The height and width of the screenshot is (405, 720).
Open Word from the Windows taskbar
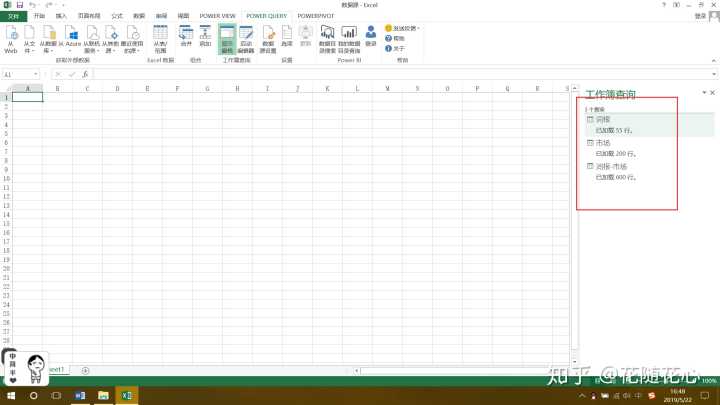point(81,396)
